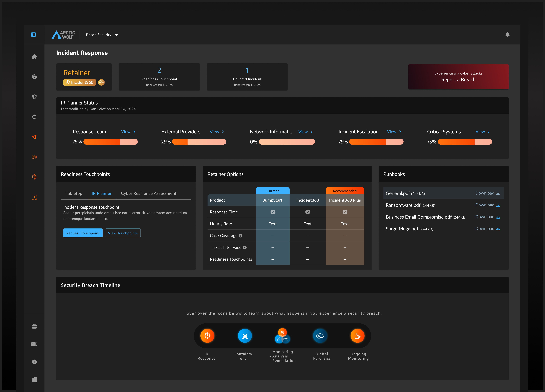Select the orange connected-nodes icon in the sidebar
This screenshot has height=392, width=545.
pyautogui.click(x=34, y=137)
